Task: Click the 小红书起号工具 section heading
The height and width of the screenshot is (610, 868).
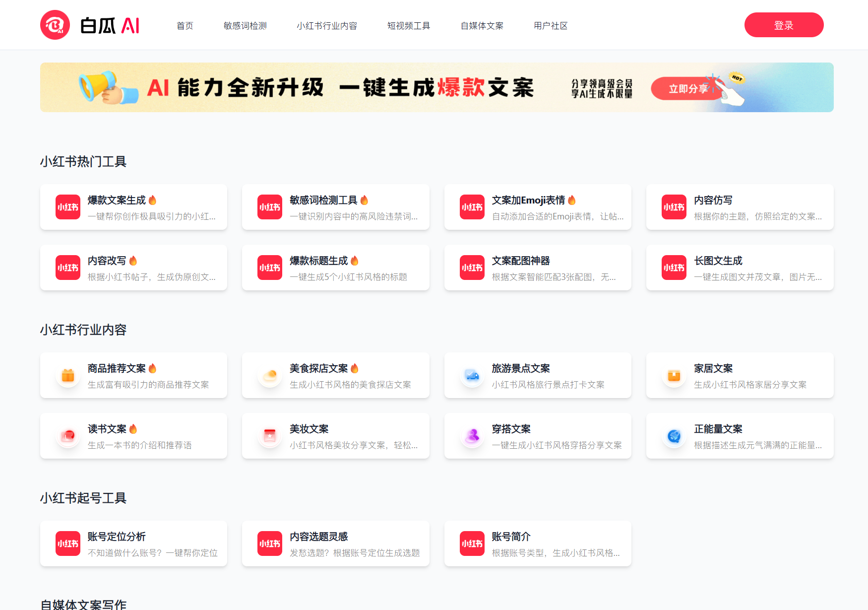Action: [83, 498]
